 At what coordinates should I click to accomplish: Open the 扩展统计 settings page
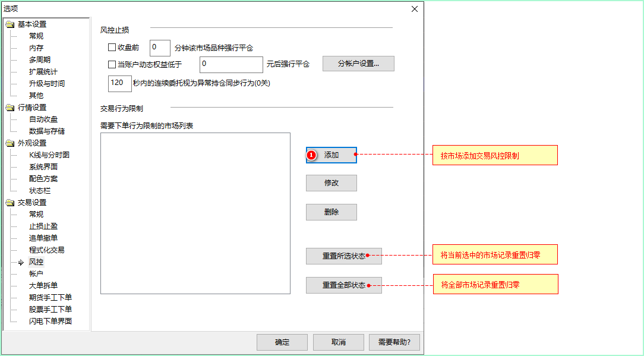[43, 72]
